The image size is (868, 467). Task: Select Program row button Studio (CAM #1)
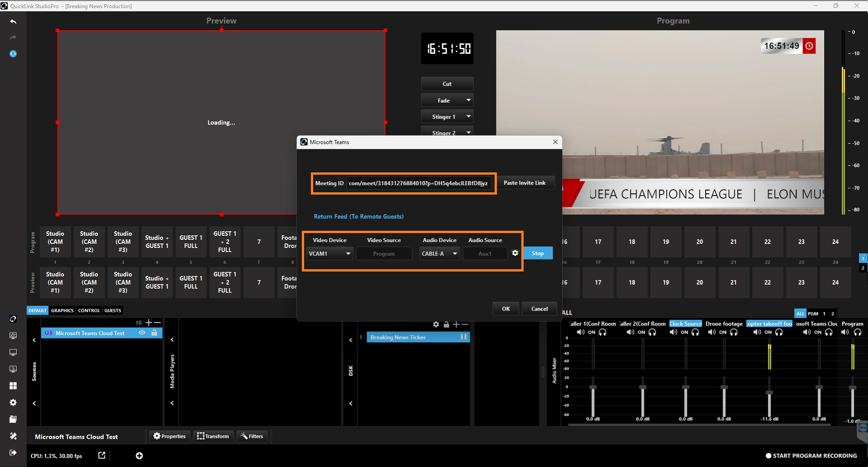pos(55,242)
